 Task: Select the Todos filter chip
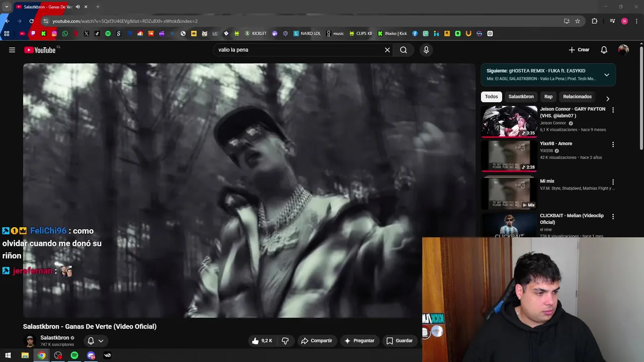coord(492,97)
